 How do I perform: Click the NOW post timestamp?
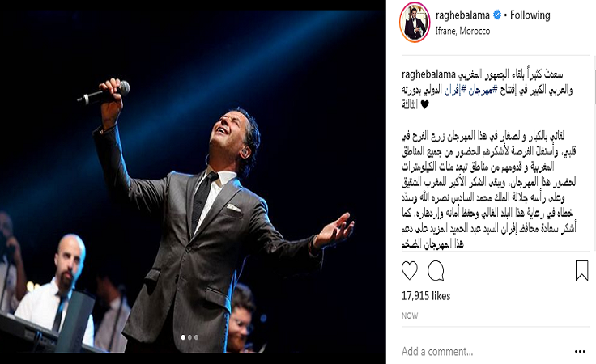click(x=410, y=315)
